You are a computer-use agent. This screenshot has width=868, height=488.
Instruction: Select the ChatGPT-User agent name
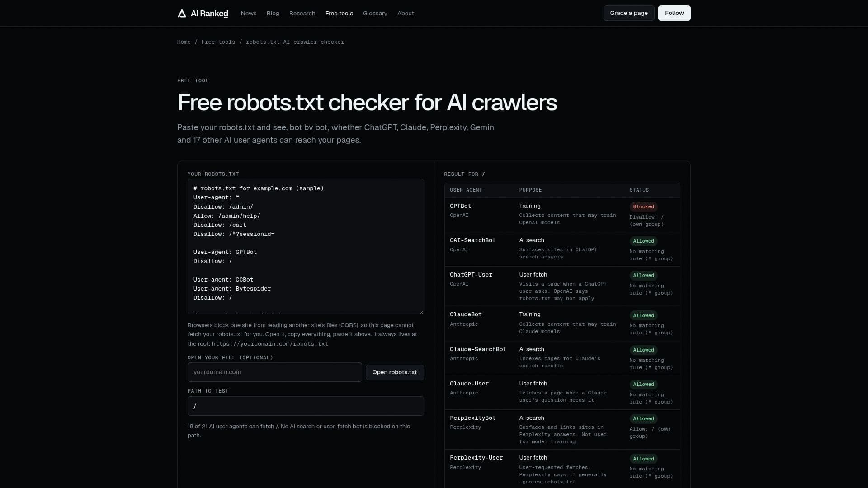click(471, 275)
